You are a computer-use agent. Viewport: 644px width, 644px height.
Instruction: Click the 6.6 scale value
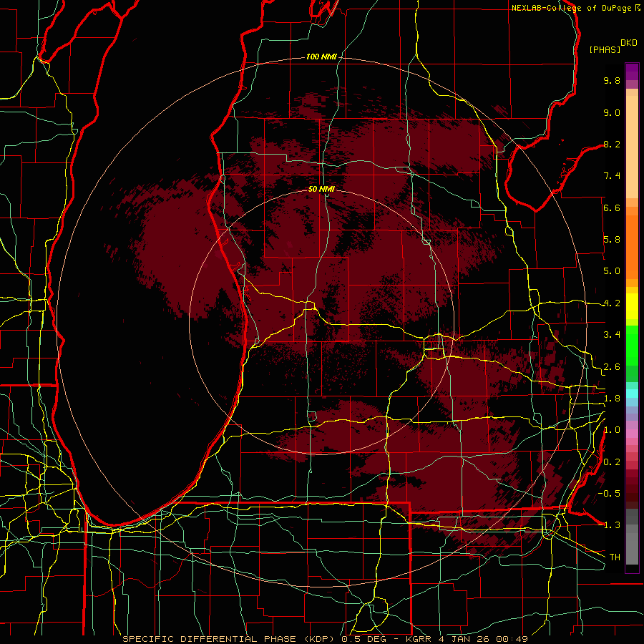pyautogui.click(x=612, y=208)
